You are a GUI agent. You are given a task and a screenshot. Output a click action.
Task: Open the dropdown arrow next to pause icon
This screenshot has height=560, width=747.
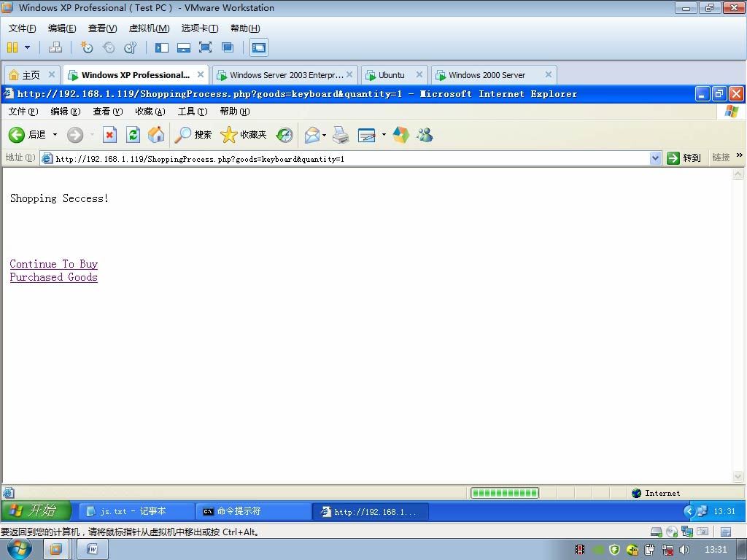click(x=27, y=47)
